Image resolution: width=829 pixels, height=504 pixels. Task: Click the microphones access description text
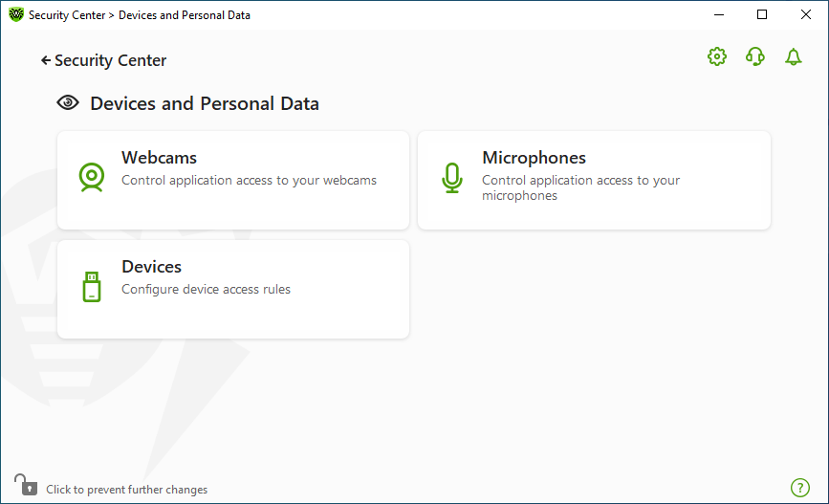pyautogui.click(x=580, y=187)
